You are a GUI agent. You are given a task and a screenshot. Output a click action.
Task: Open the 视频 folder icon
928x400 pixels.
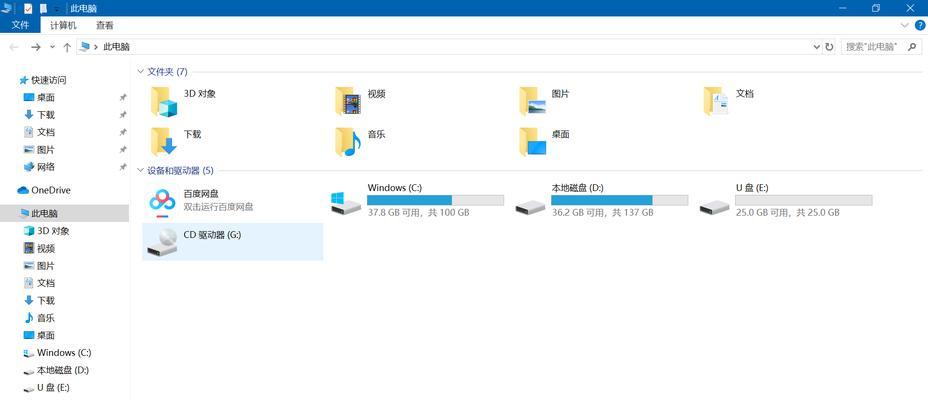click(x=348, y=102)
